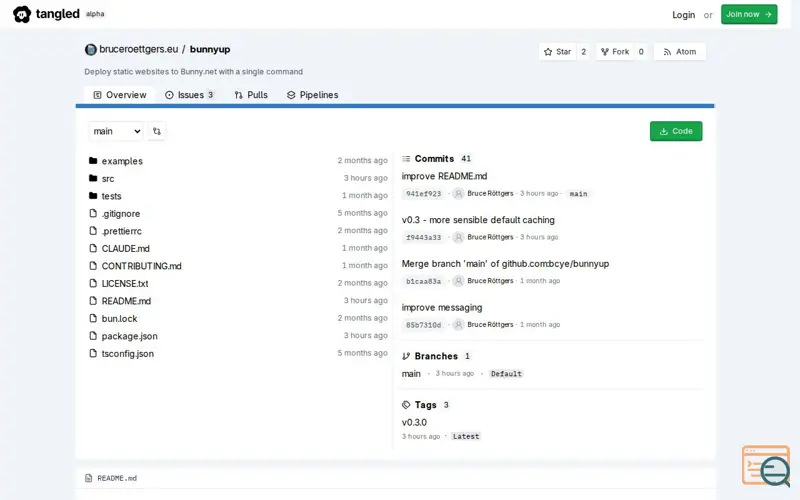800x500 pixels.
Task: Click file icon beside CLAUDE.md
Action: [x=93, y=248]
